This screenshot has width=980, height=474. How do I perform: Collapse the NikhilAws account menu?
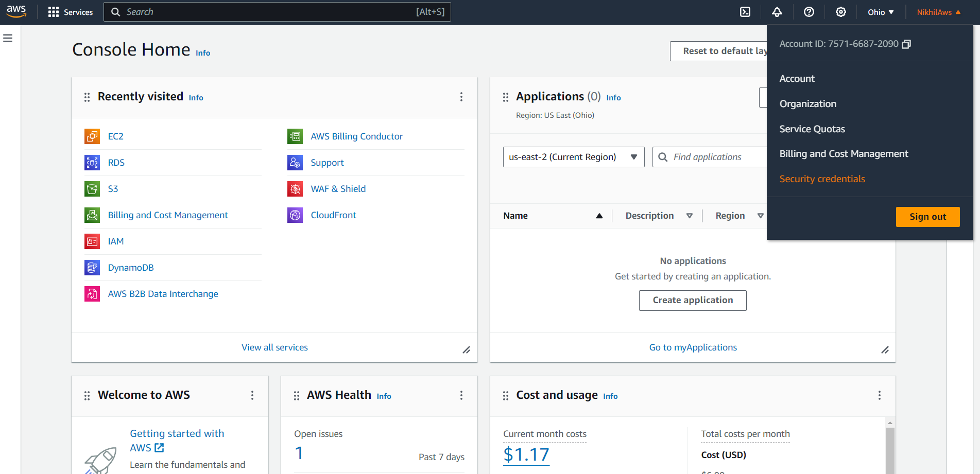click(938, 12)
